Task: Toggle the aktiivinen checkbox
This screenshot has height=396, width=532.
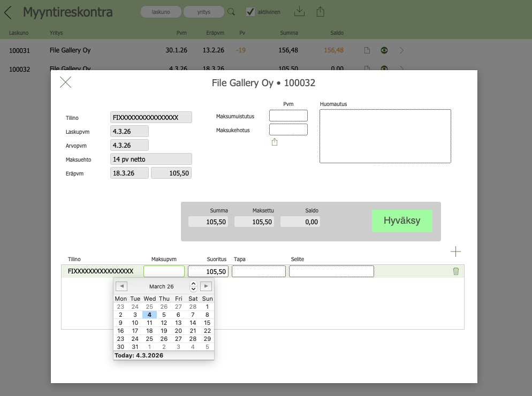Action: (x=250, y=12)
